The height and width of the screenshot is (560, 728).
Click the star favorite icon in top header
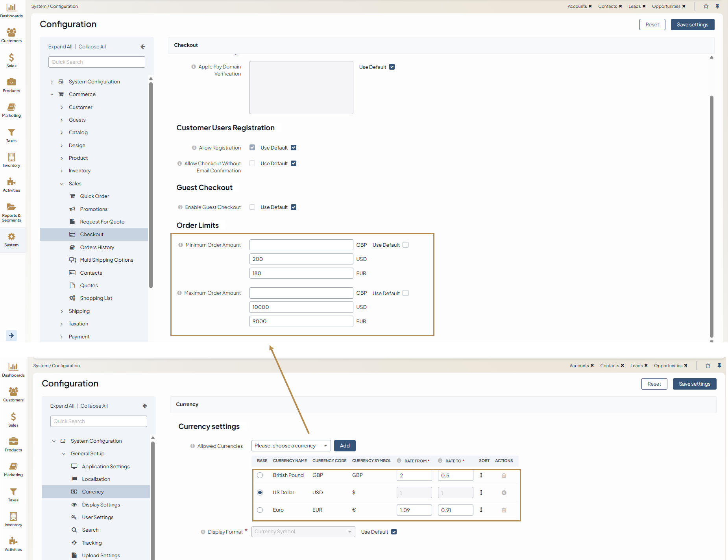coord(706,6)
